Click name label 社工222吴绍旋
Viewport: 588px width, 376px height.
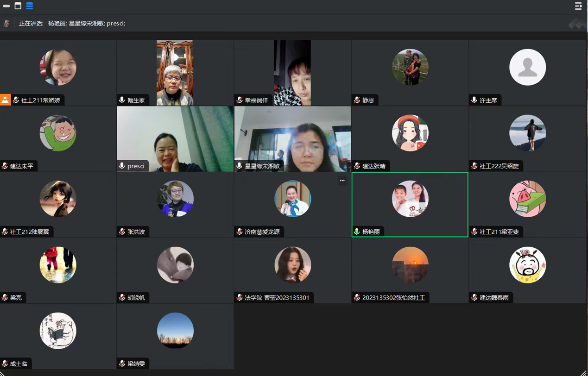pyautogui.click(x=499, y=166)
